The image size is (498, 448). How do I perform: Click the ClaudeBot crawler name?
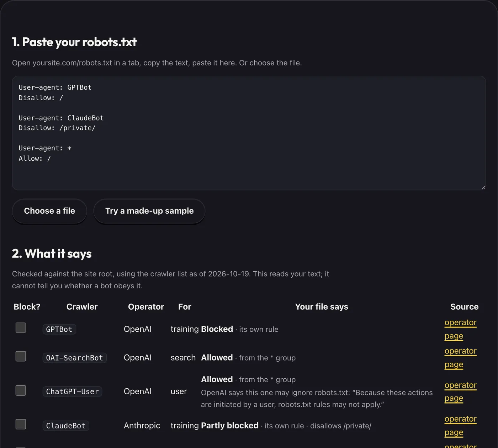click(x=66, y=426)
